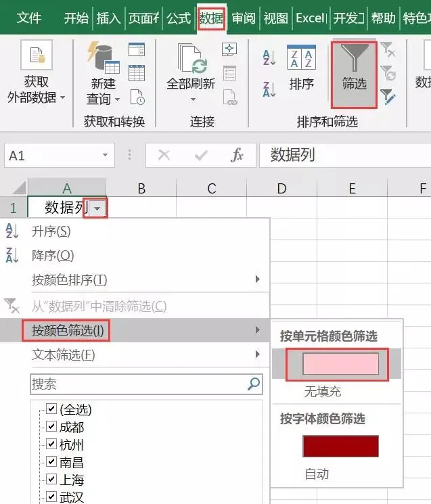Switch to the View (视图) tab

276,18
